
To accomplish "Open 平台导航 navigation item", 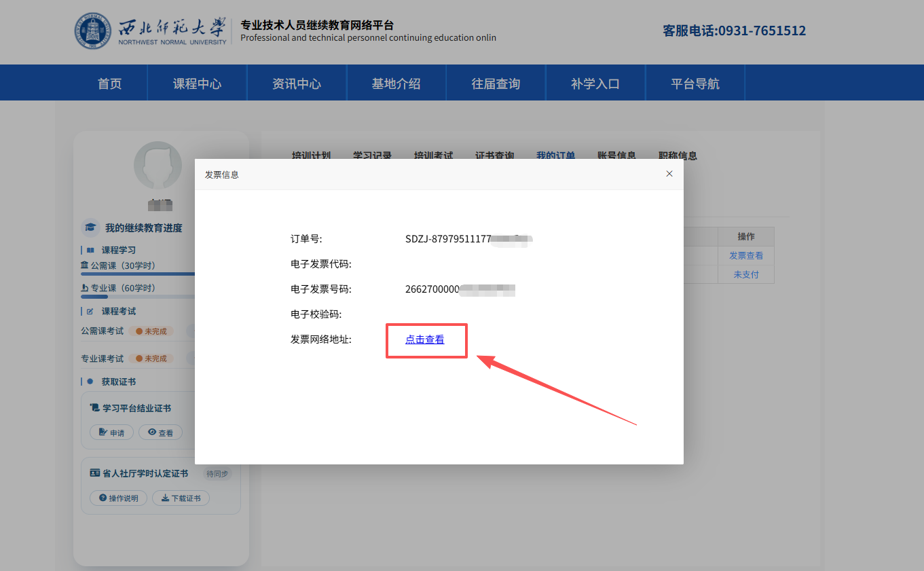I will click(x=695, y=84).
